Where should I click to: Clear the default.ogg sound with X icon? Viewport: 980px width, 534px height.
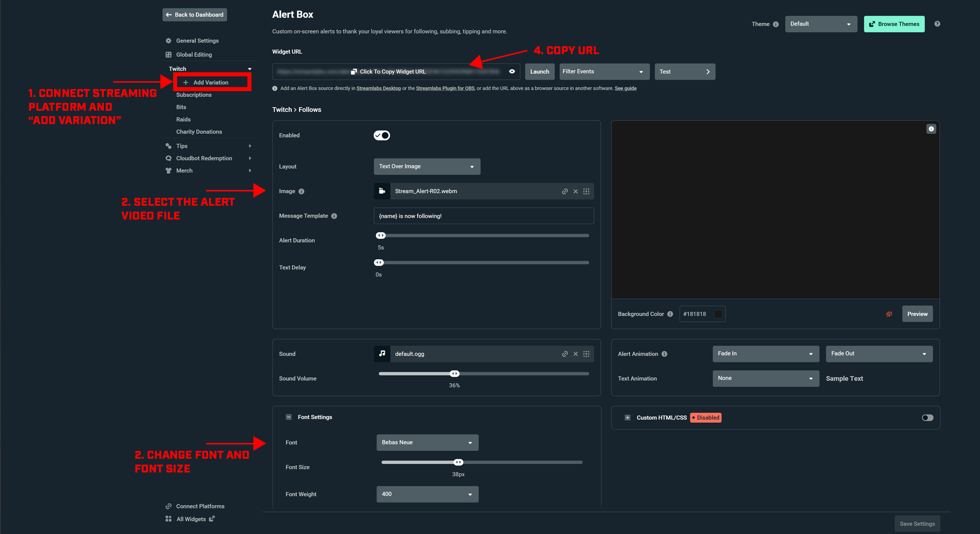click(576, 354)
